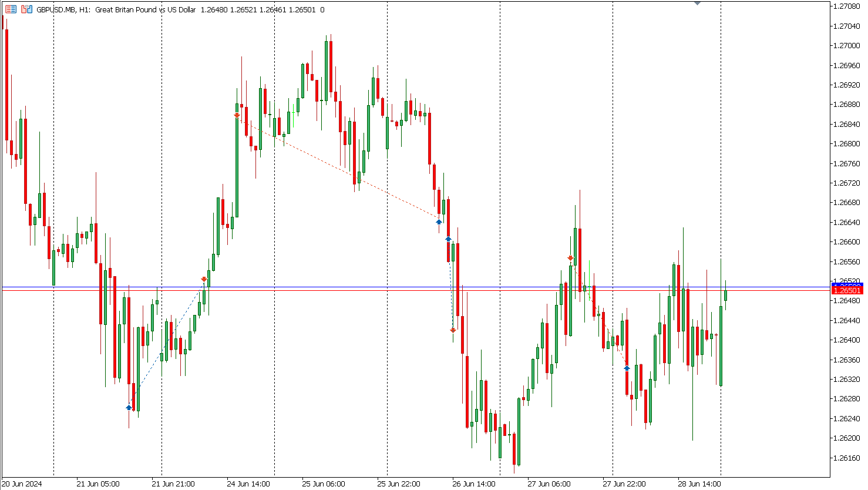Click the red 1.26501 current price label
Screen dimensions: 868x490
847,291
